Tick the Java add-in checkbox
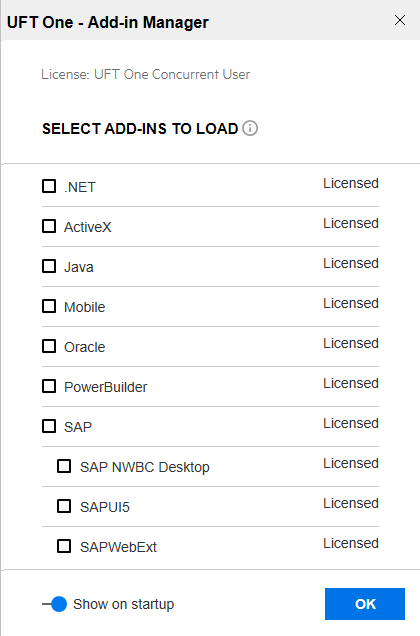This screenshot has width=420, height=636. (x=49, y=266)
